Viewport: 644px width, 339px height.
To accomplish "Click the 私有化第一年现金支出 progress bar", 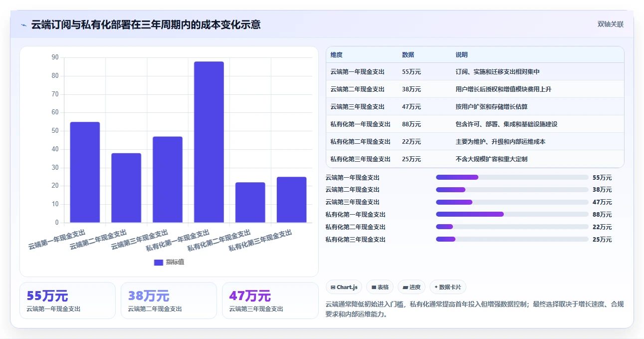I will click(512, 214).
